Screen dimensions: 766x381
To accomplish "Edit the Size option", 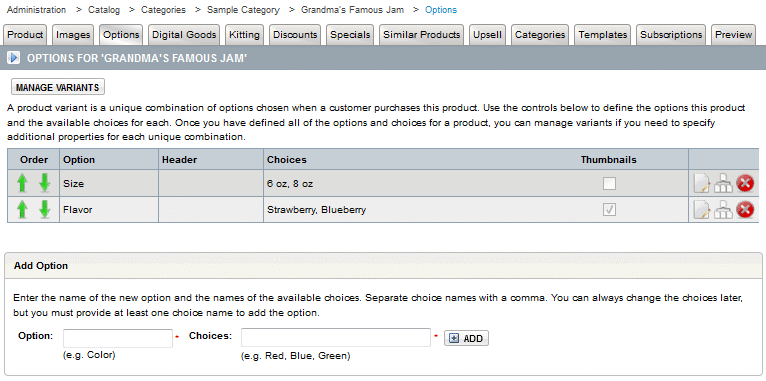I will [x=702, y=184].
